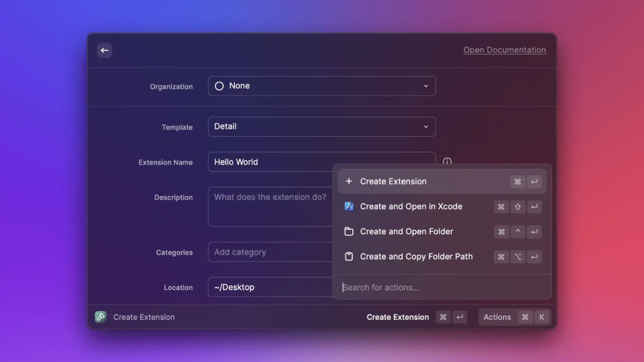Click the Actions button in bottom bar
This screenshot has height=362, width=644.
(x=514, y=317)
